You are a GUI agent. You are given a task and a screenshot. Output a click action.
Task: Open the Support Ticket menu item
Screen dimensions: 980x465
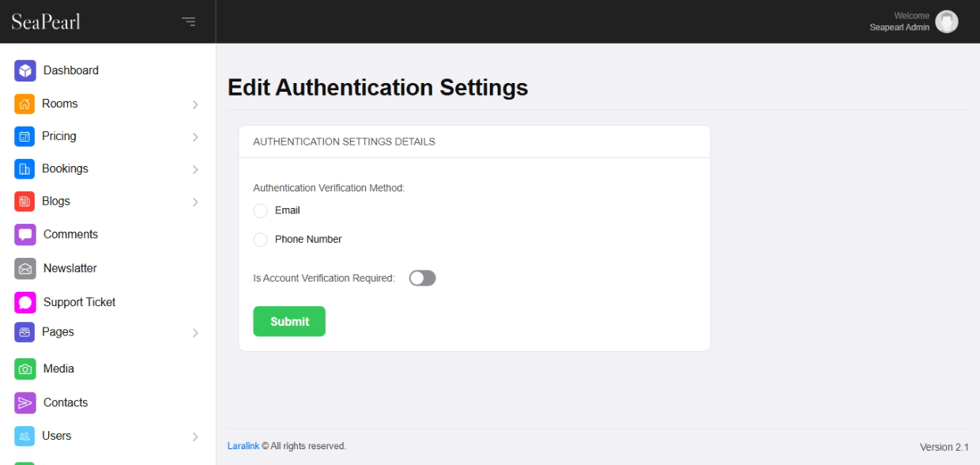tap(79, 302)
